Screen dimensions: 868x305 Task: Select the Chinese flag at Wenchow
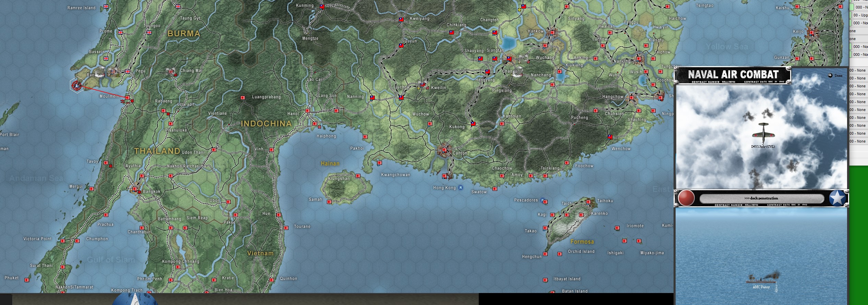tap(610, 137)
